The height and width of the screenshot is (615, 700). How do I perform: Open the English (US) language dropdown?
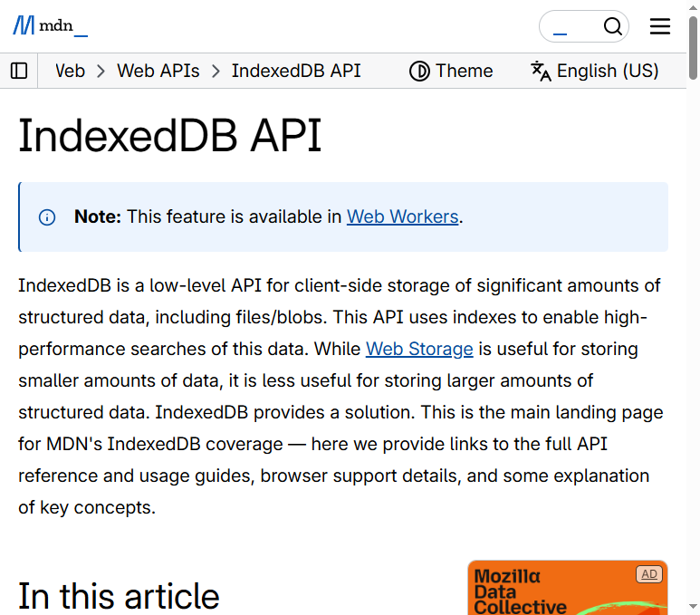click(x=595, y=71)
